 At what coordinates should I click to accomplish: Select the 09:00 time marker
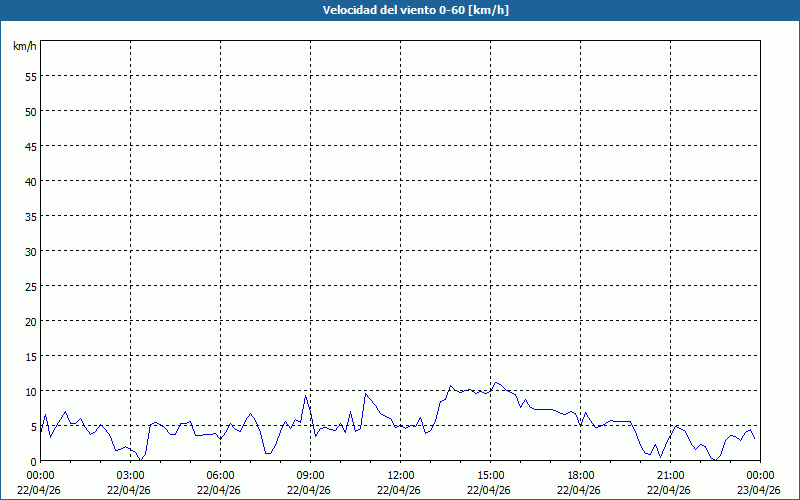coord(310,475)
